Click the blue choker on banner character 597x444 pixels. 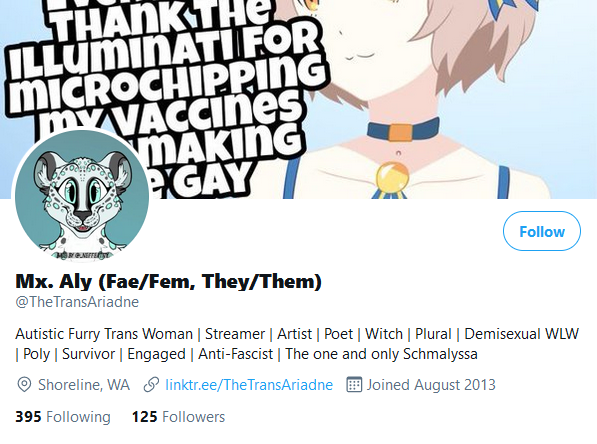click(x=403, y=130)
